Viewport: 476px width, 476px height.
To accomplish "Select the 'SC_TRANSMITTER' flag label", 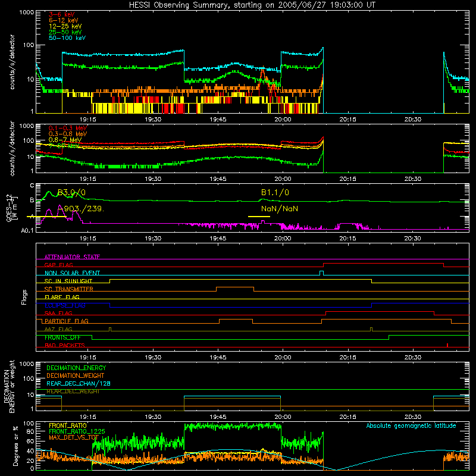I will click(x=68, y=289).
